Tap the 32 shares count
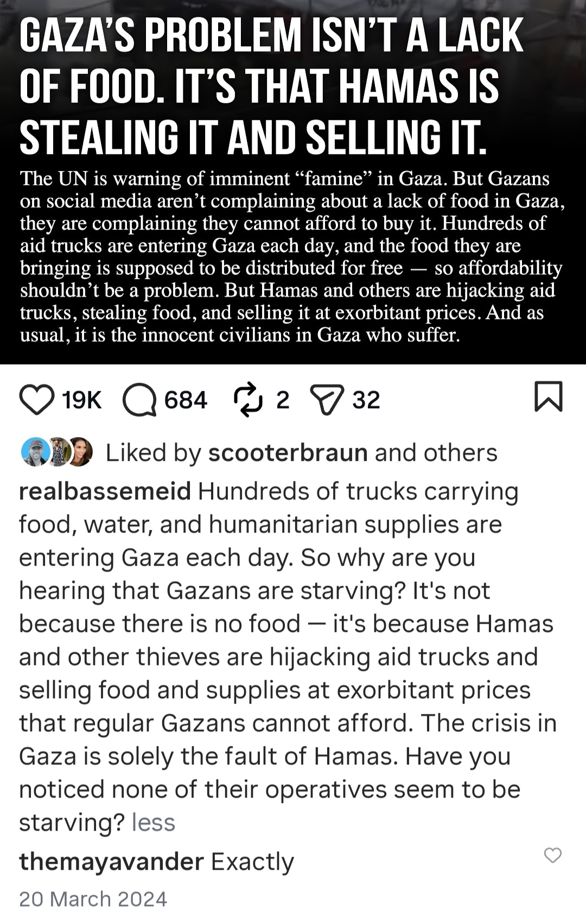Image resolution: width=586 pixels, height=924 pixels. click(x=366, y=400)
